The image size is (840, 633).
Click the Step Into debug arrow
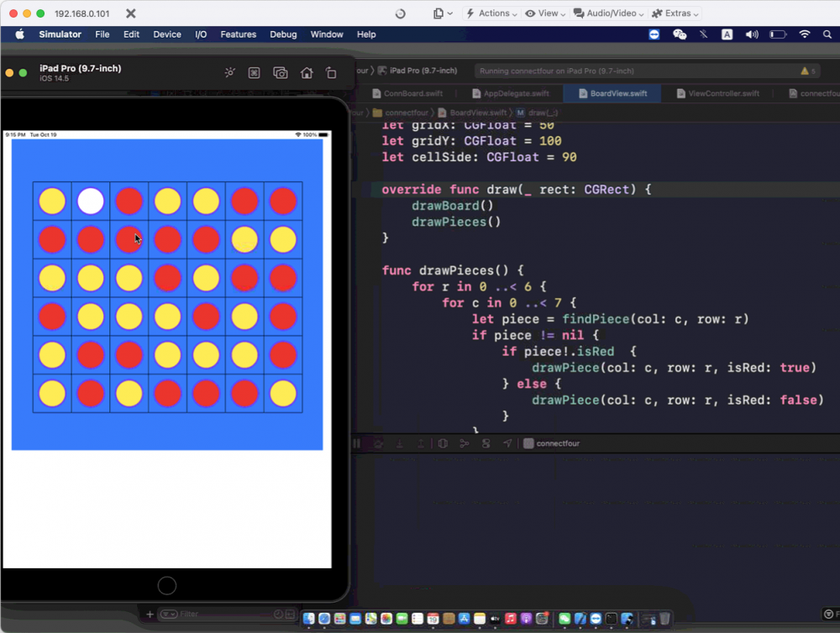(x=399, y=443)
